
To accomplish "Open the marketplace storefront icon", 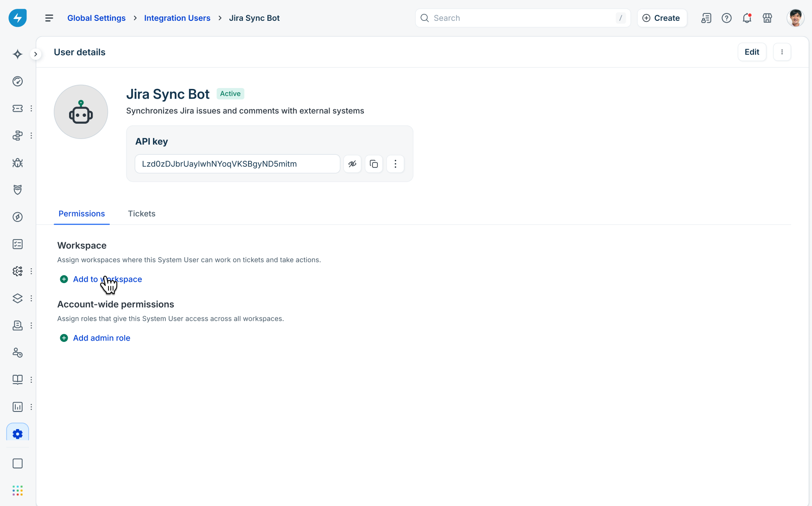I will [x=768, y=18].
